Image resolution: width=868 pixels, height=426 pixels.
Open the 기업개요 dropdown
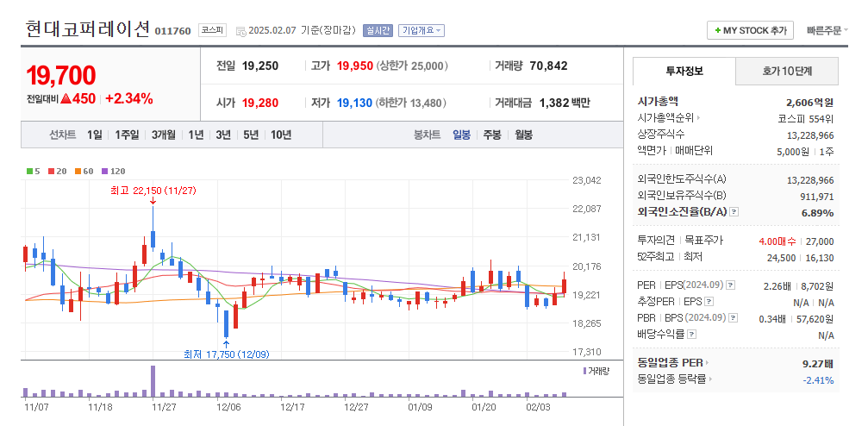coord(422,30)
